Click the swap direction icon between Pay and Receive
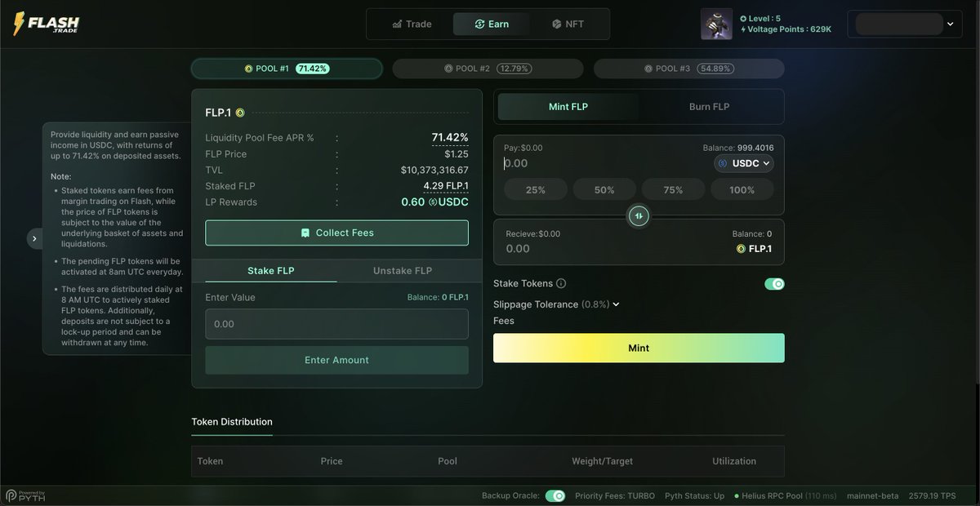 639,216
